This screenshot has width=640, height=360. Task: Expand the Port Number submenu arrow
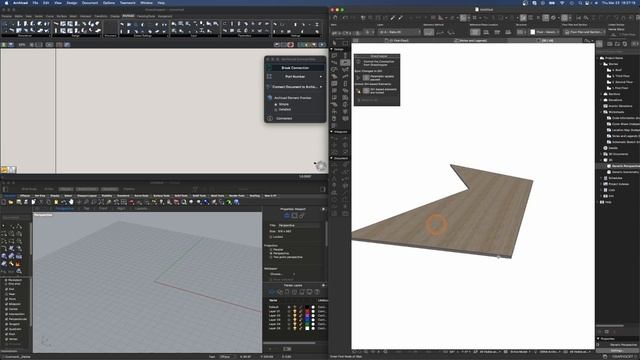click(320, 77)
